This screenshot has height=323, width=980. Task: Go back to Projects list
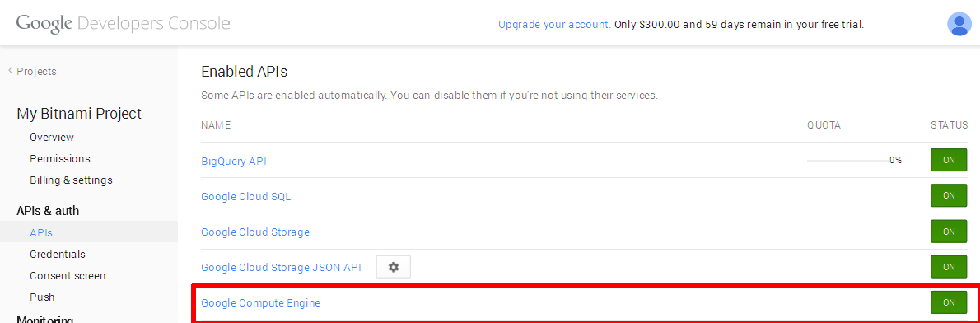[32, 71]
